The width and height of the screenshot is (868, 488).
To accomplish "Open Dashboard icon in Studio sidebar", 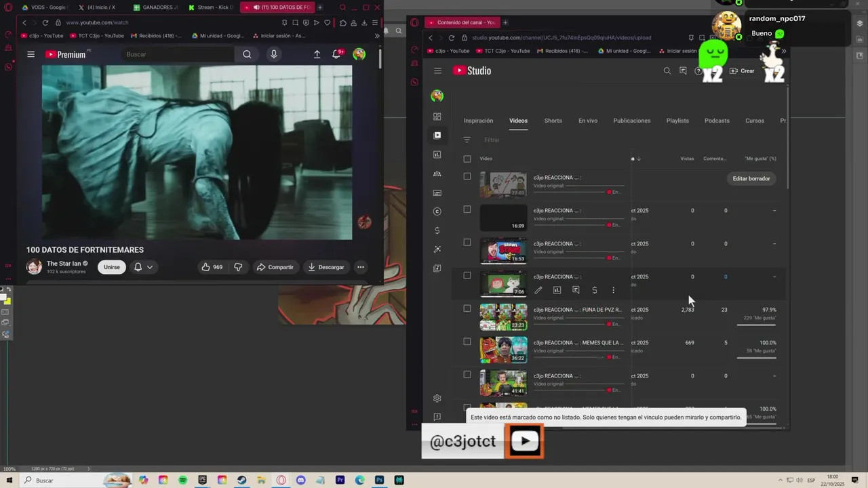I will 437,117.
